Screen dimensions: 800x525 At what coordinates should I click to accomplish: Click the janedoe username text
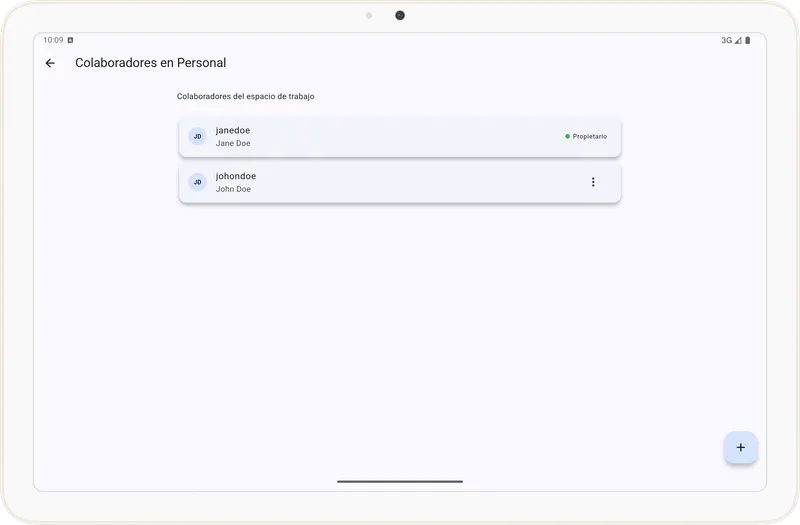tap(233, 130)
